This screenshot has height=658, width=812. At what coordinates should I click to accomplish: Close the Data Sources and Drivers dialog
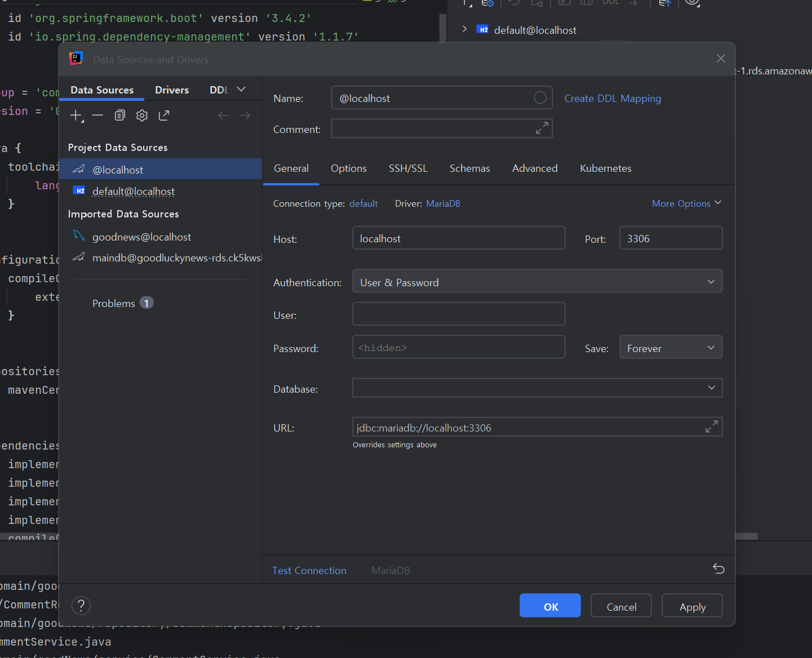(721, 59)
